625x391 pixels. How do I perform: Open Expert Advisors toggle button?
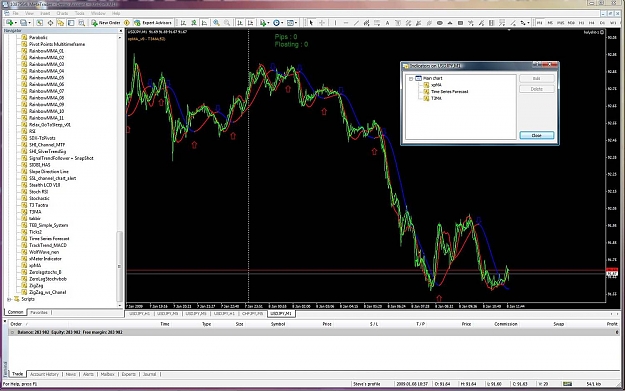pyautogui.click(x=153, y=23)
